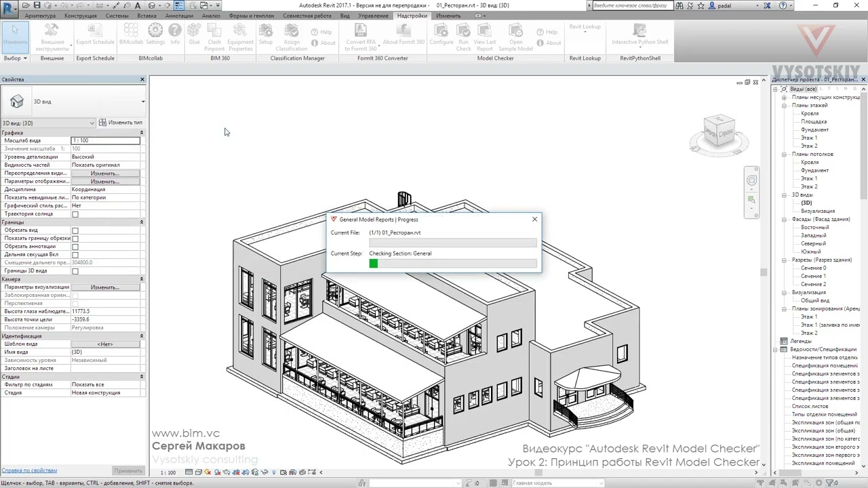Select Список листов schedule
868x488 pixels.
pyautogui.click(x=810, y=407)
